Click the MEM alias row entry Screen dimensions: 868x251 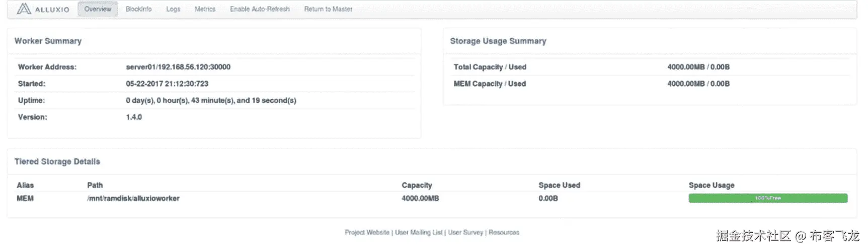coord(25,199)
